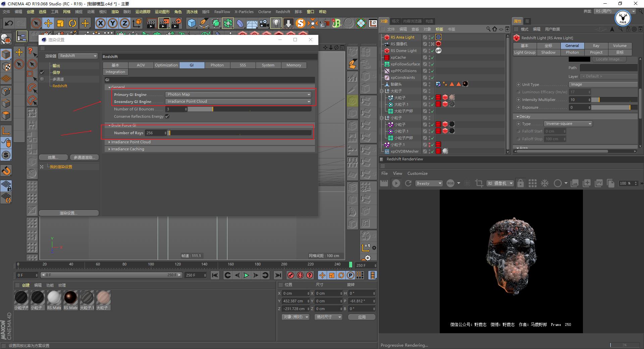This screenshot has width=644, height=349.
Task: Toggle Conserve Reflections Energy checkbox
Action: point(167,116)
